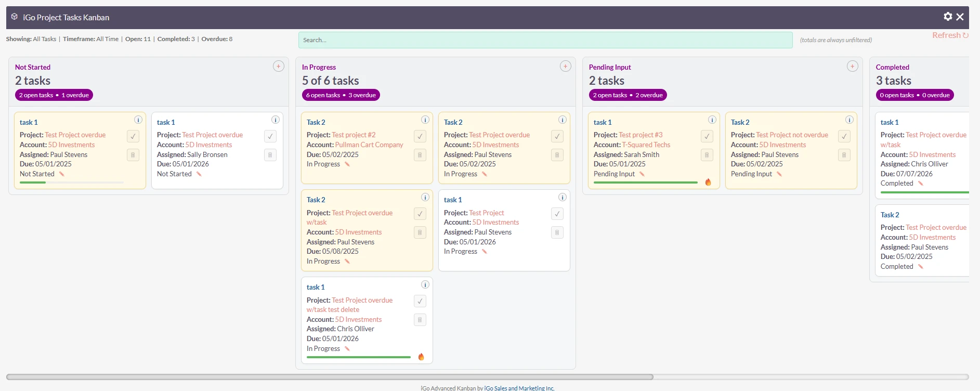Viewport: 980px width, 391px height.
Task: Change the Timeframe: All Time filter
Action: (x=91, y=39)
